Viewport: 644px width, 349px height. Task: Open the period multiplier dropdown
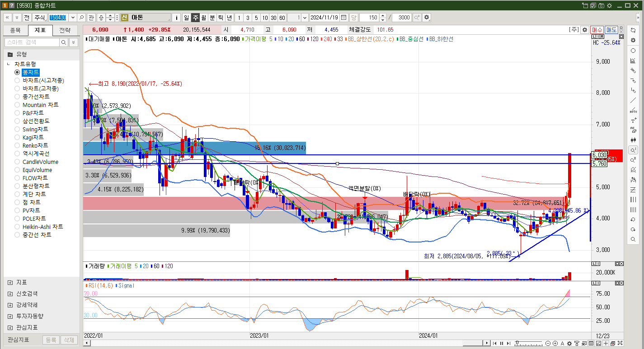pos(305,18)
